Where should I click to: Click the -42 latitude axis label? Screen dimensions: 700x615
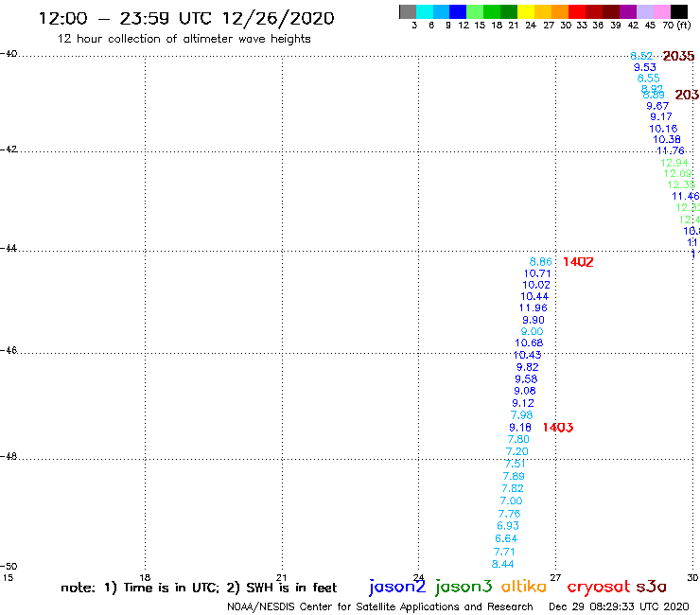click(x=9, y=149)
